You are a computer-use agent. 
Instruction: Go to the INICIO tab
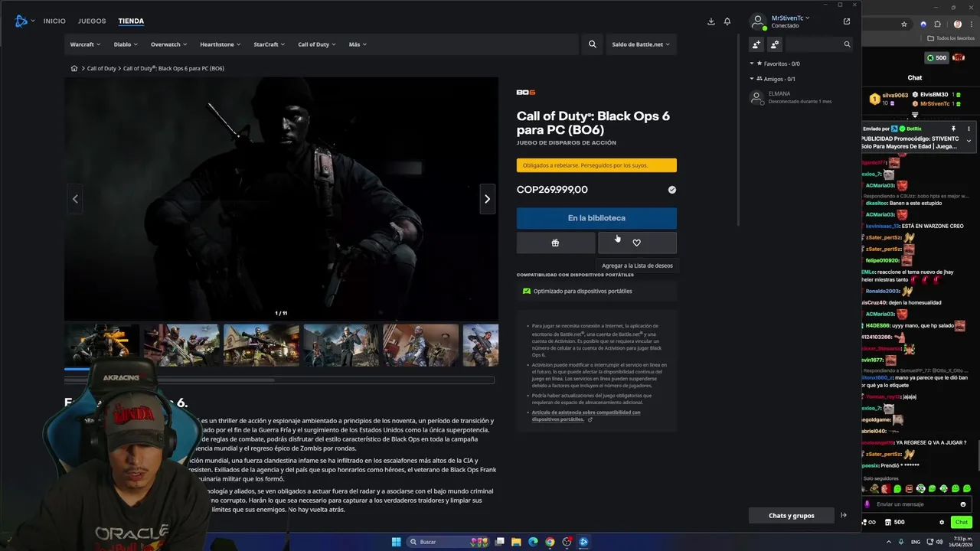(x=54, y=21)
